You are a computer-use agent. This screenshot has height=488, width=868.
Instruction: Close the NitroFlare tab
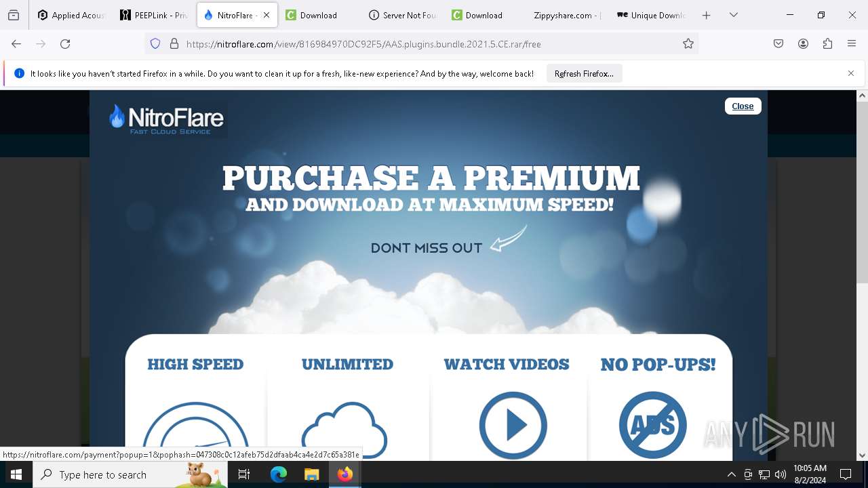[267, 15]
